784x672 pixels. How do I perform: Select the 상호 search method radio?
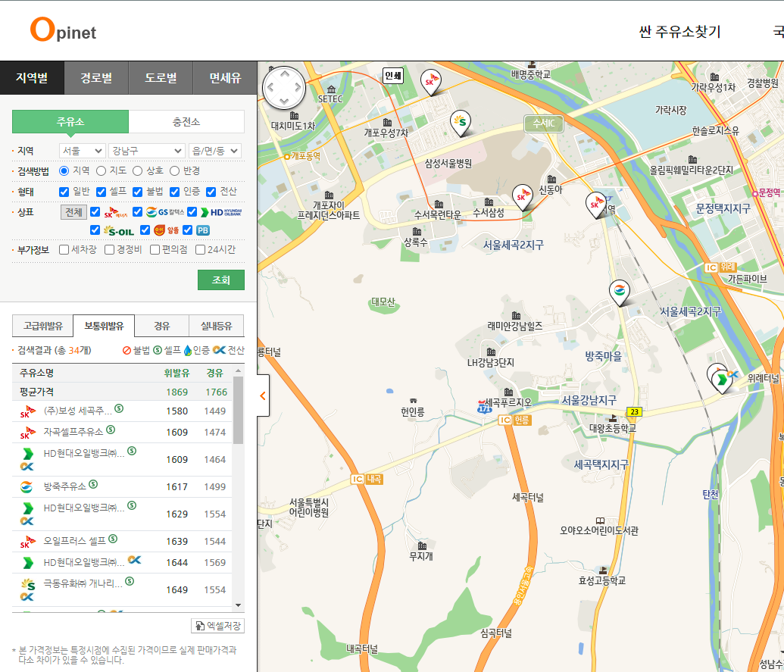click(138, 171)
